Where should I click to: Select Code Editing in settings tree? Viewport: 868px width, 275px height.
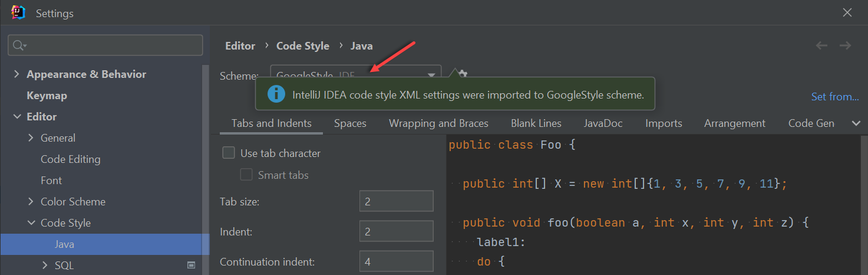[70, 159]
